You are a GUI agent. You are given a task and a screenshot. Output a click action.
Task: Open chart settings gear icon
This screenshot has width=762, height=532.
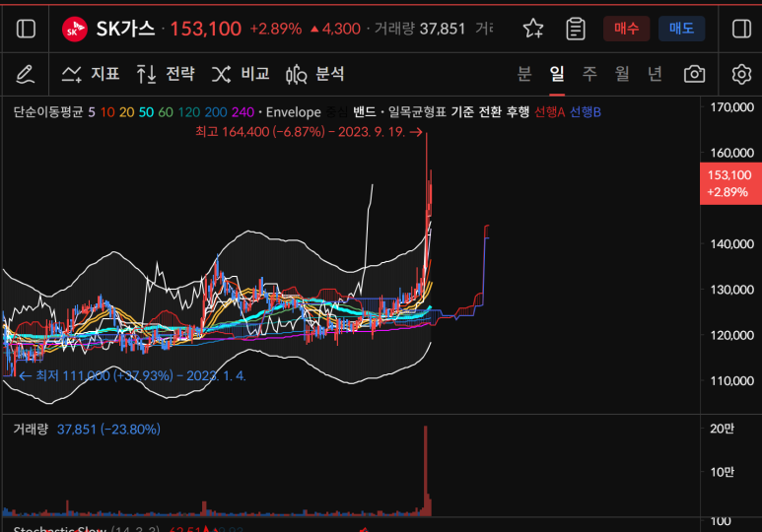741,74
